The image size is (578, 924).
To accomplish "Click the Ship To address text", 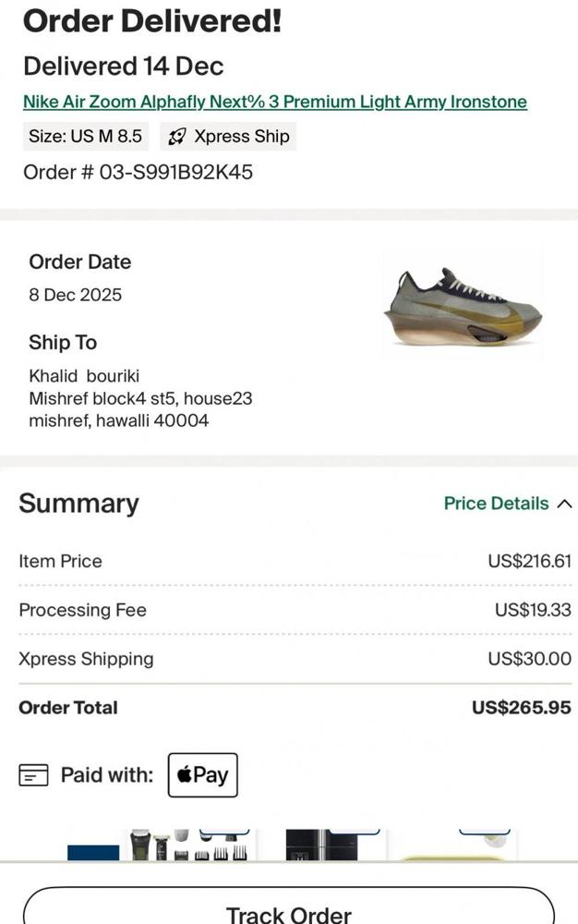I will point(140,399).
